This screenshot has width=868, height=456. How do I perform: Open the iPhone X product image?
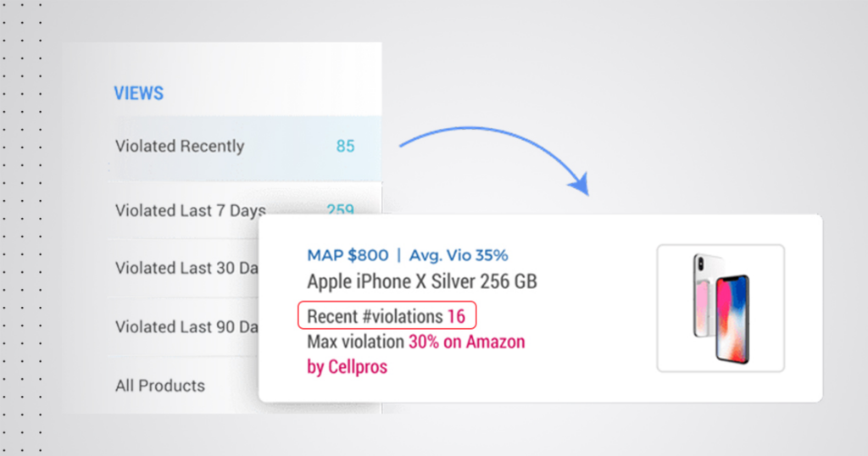[x=721, y=308]
